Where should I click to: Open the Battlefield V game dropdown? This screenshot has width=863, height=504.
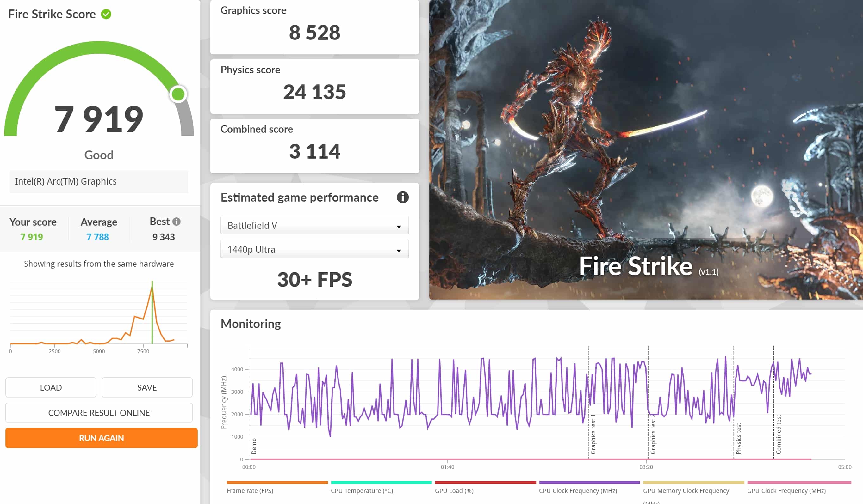pos(314,225)
